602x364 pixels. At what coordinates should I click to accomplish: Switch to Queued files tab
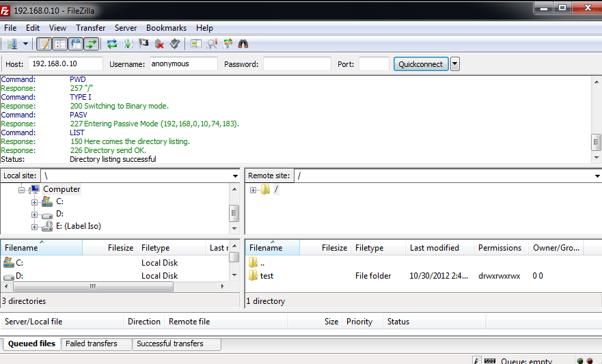[x=31, y=344]
